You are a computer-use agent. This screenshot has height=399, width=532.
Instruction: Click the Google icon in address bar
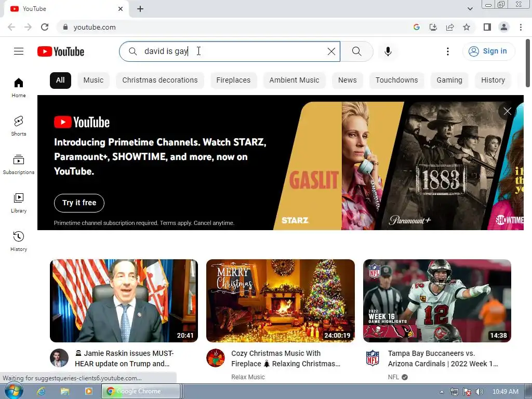click(x=416, y=27)
